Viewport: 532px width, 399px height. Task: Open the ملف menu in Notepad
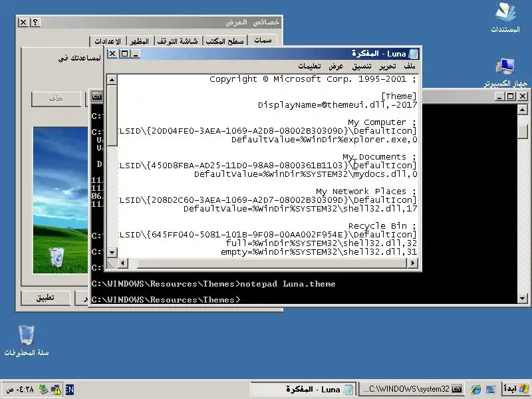coord(410,66)
